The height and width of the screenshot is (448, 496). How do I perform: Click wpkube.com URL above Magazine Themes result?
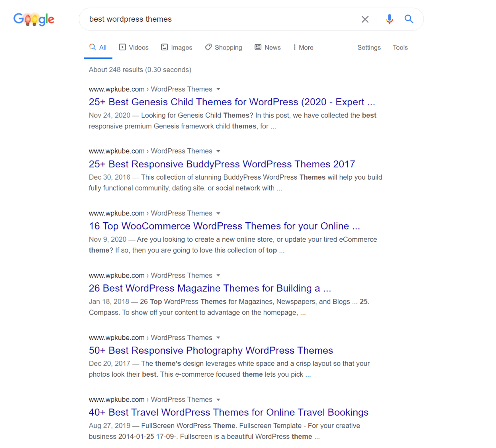pos(150,275)
